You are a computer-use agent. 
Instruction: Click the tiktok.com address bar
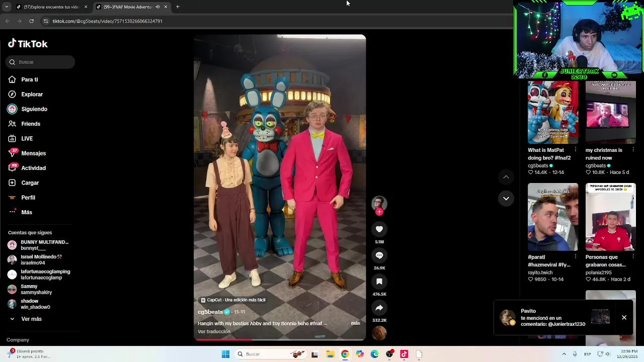(277, 21)
